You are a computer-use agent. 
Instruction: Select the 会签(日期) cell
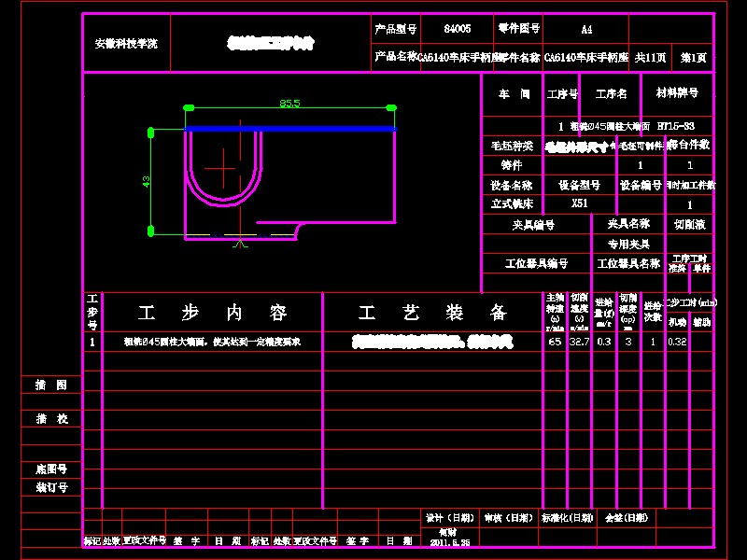pos(626,518)
